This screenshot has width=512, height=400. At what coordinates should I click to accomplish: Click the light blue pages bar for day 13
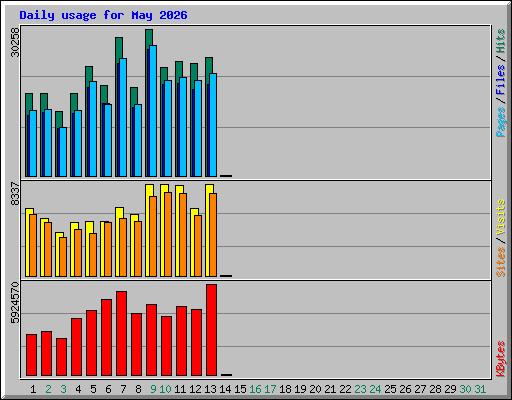coord(213,125)
